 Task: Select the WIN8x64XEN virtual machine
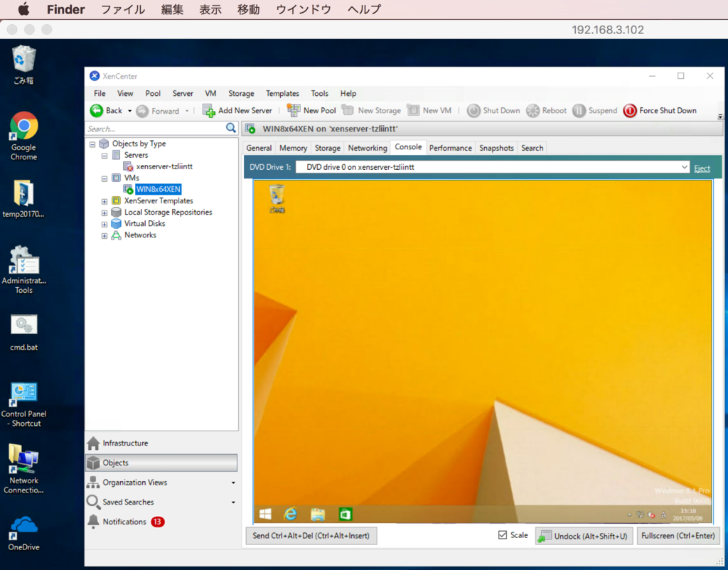point(158,189)
